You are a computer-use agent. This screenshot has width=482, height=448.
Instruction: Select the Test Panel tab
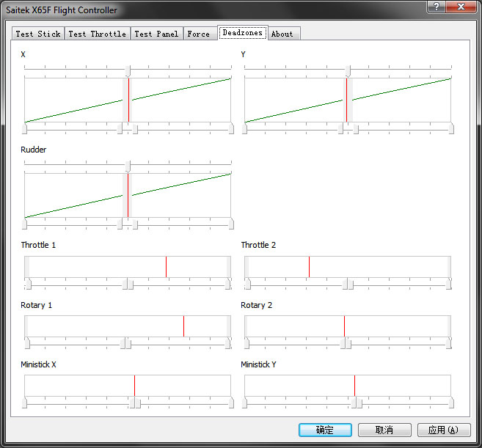point(156,34)
